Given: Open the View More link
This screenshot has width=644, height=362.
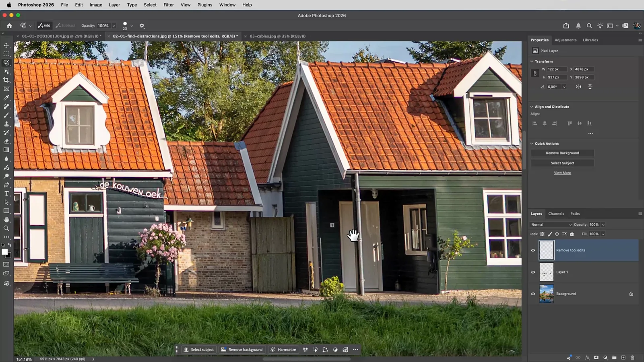Looking at the screenshot, I should click(x=562, y=173).
